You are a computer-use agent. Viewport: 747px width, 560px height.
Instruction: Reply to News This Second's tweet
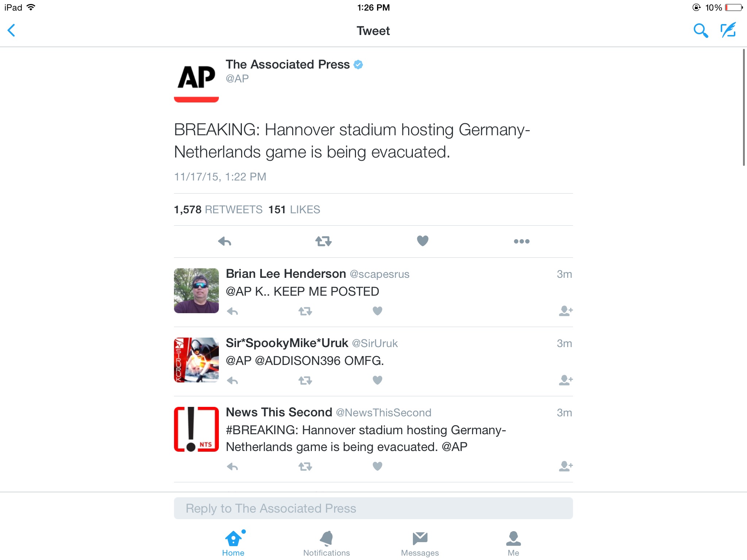coord(232,466)
